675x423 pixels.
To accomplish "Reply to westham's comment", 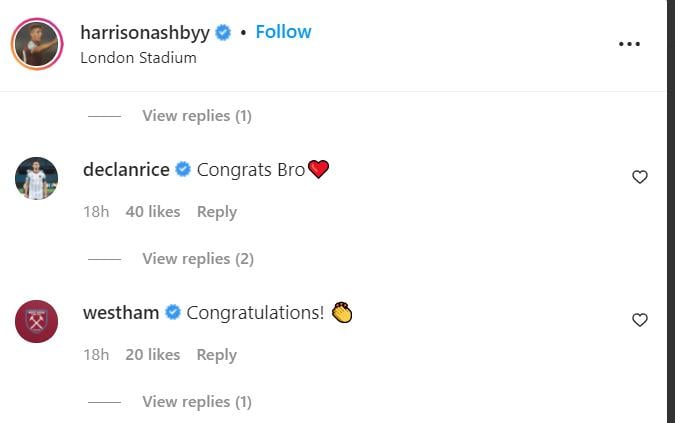I will (217, 355).
